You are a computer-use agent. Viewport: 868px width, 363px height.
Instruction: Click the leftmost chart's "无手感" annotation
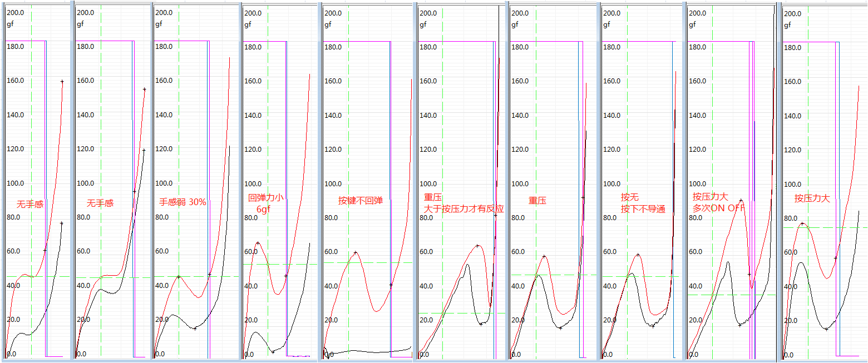point(30,204)
